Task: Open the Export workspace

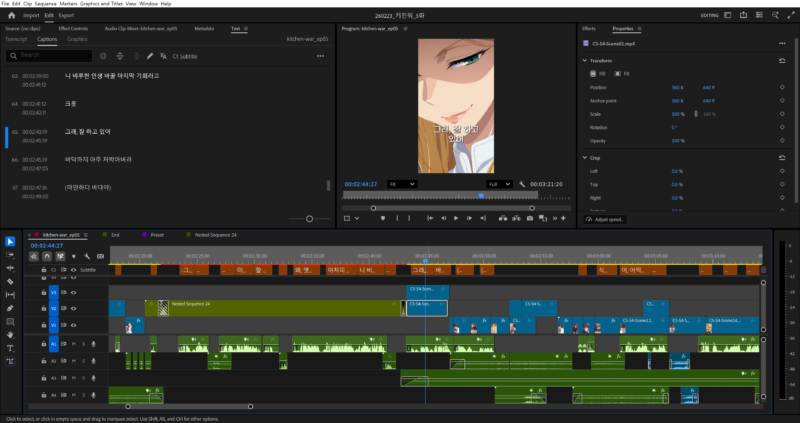Action: (x=66, y=16)
